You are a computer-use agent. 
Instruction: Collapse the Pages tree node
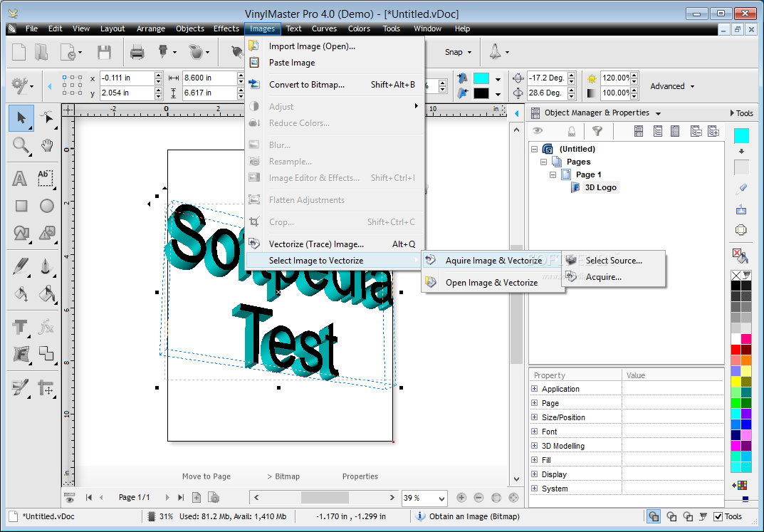[x=544, y=162]
